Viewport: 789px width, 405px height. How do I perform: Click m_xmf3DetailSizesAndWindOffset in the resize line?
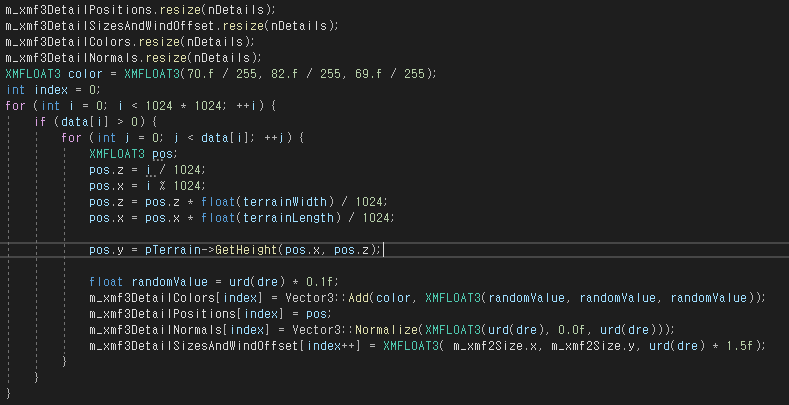tap(110, 26)
